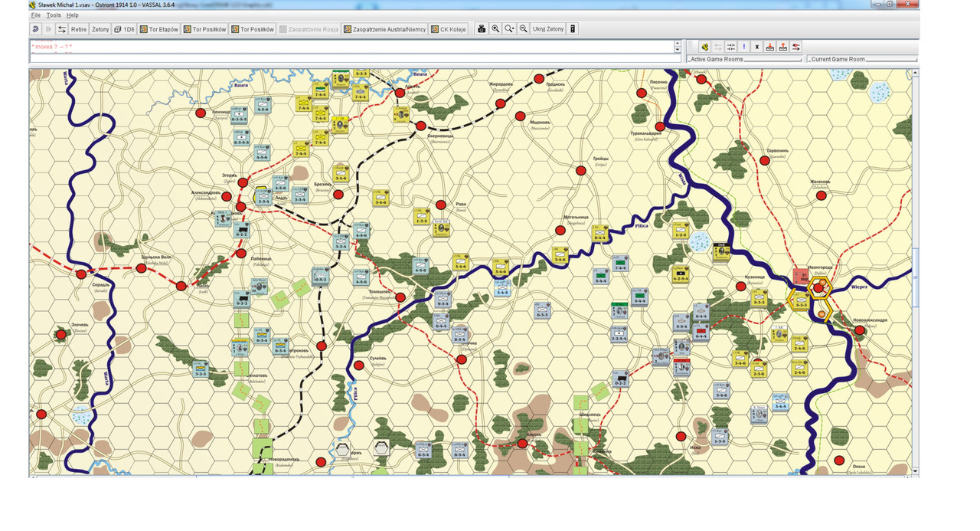The width and height of the screenshot is (980, 531).
Task: Click the red city dot at Ополе
Action: pyautogui.click(x=840, y=461)
